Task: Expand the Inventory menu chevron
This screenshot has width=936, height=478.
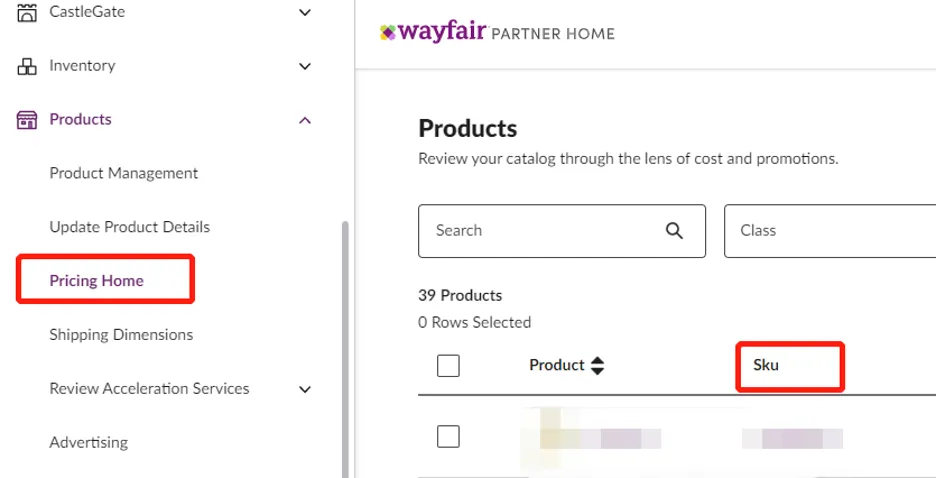Action: click(x=305, y=66)
